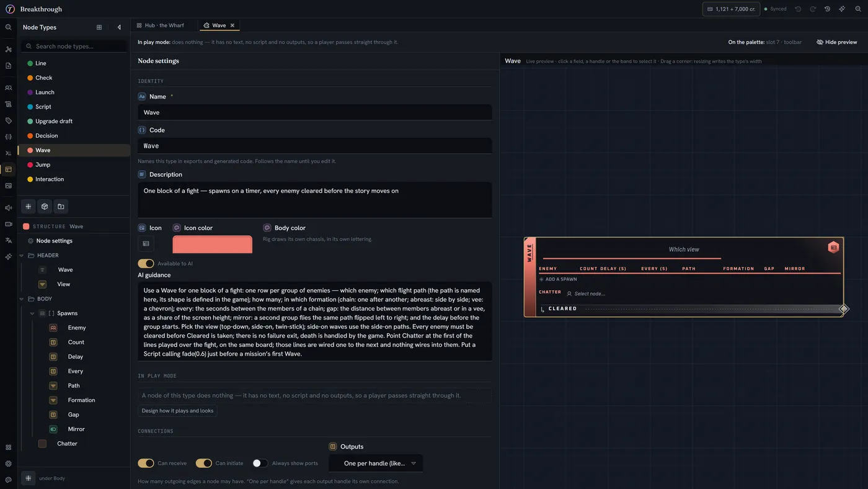Viewport: 868px width, 489px height.
Task: Collapse the Node Types side panel
Action: [x=119, y=27]
